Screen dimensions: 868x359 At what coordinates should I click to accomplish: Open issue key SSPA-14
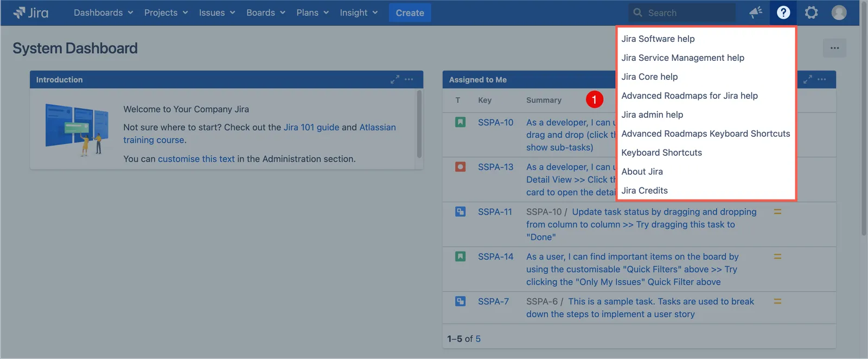(x=495, y=256)
